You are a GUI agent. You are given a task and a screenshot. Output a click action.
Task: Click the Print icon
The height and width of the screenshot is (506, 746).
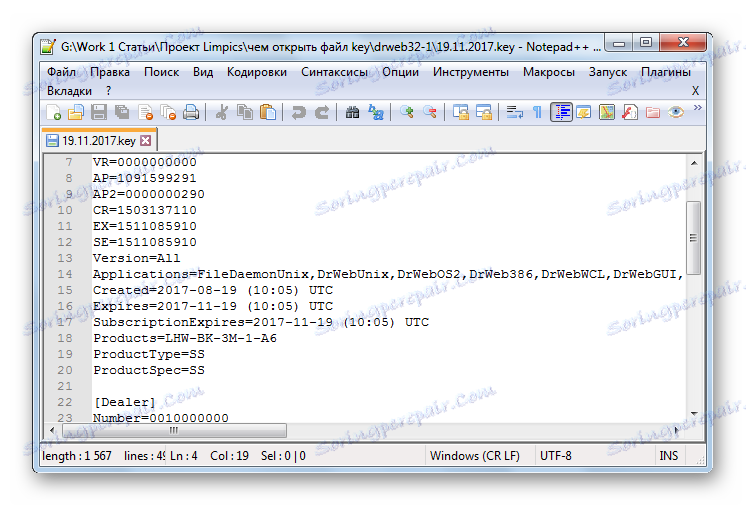pyautogui.click(x=191, y=113)
